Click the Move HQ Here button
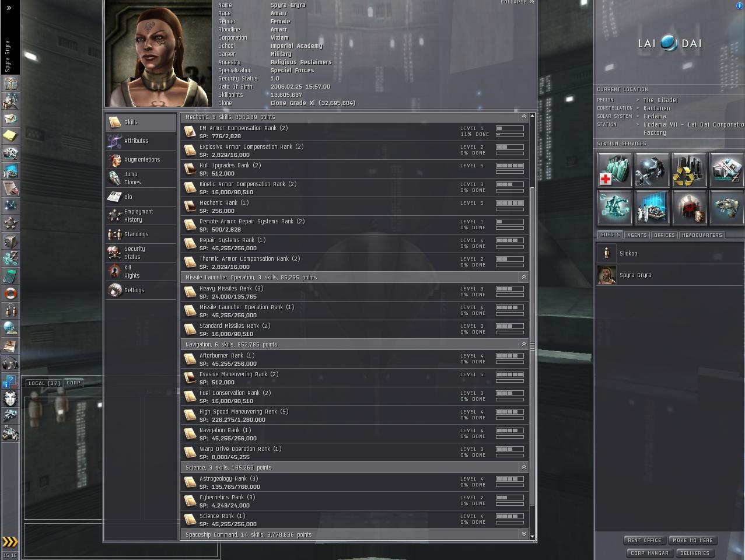This screenshot has width=745, height=560. [x=692, y=540]
